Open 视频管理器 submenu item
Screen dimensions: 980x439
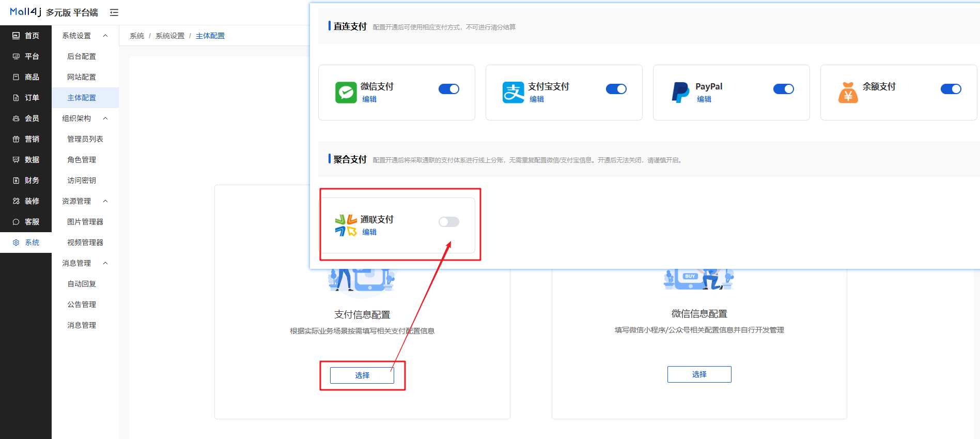click(x=85, y=243)
